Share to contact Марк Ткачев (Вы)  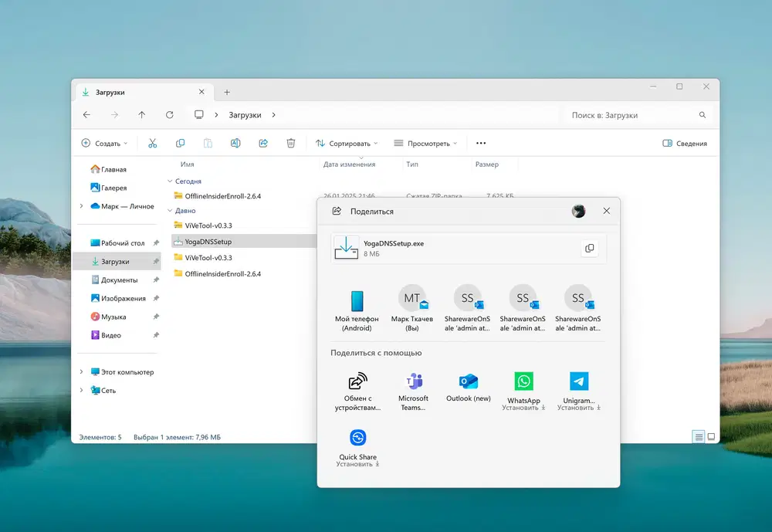pyautogui.click(x=412, y=308)
